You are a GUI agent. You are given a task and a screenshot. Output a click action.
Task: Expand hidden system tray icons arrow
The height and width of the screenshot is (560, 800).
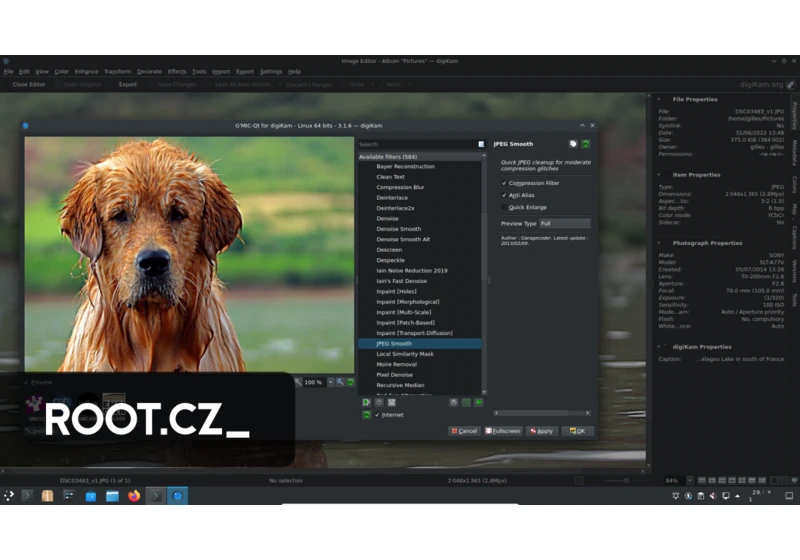click(x=738, y=495)
